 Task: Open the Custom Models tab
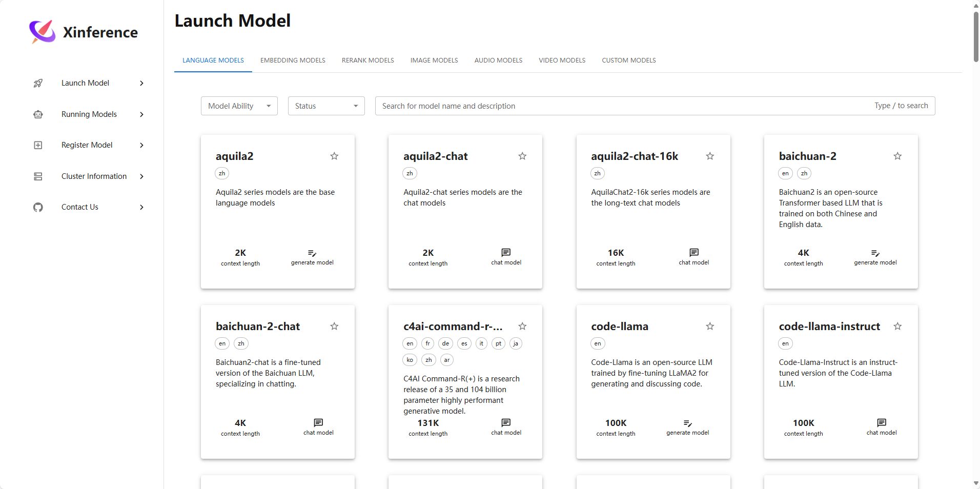629,60
